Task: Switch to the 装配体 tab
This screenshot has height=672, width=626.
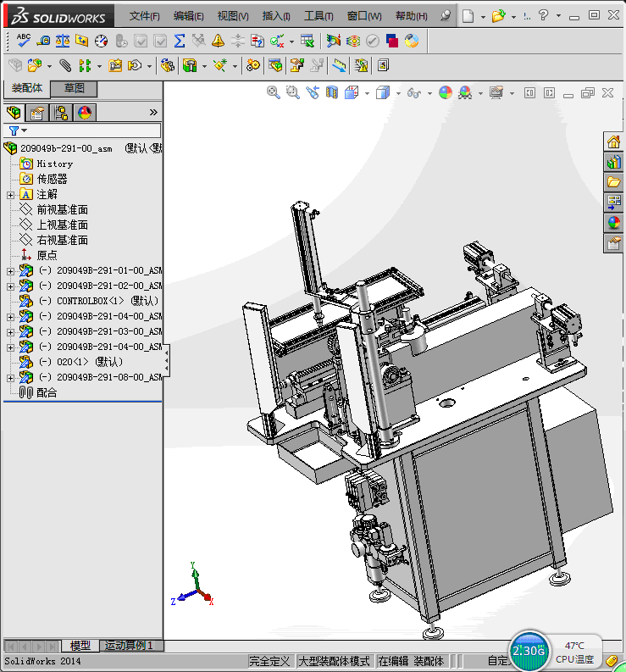Action: pos(27,88)
